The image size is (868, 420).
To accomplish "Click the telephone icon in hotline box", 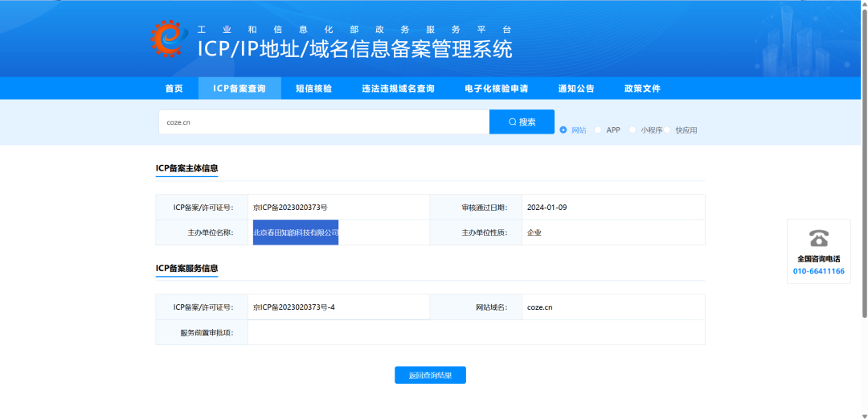I will 819,239.
